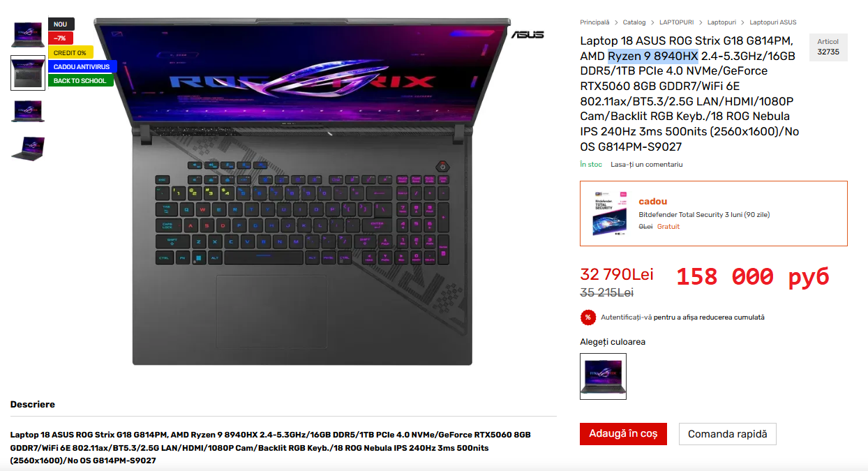Click the ASUS brand logo
This screenshot has width=868, height=471.
coord(527,34)
